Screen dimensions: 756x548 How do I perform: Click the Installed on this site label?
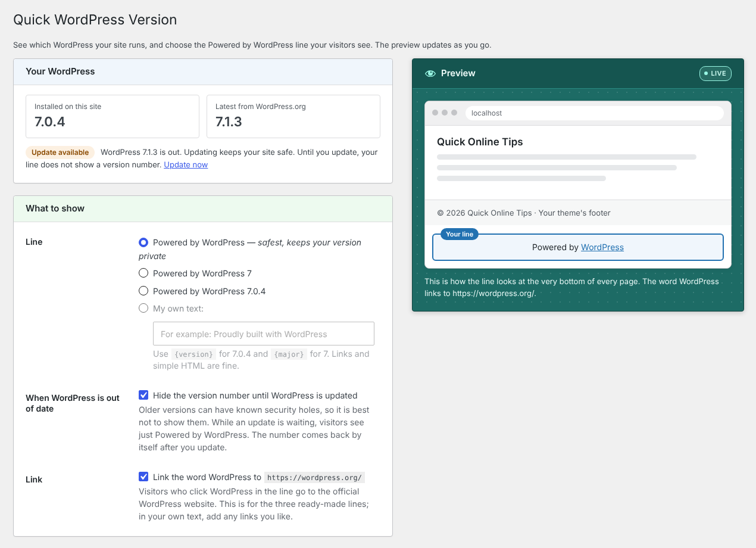(x=68, y=107)
